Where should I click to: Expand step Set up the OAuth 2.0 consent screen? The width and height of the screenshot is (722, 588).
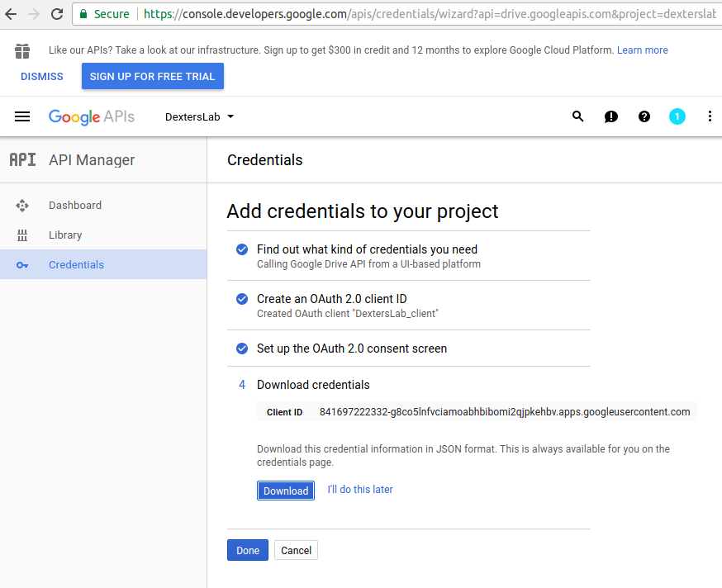[x=352, y=349]
